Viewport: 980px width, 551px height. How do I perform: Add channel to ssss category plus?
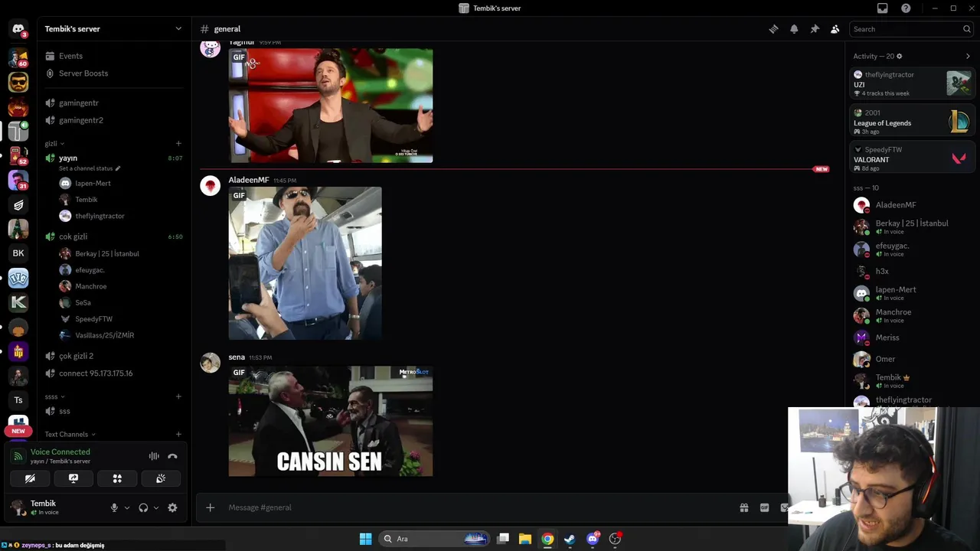tap(178, 396)
